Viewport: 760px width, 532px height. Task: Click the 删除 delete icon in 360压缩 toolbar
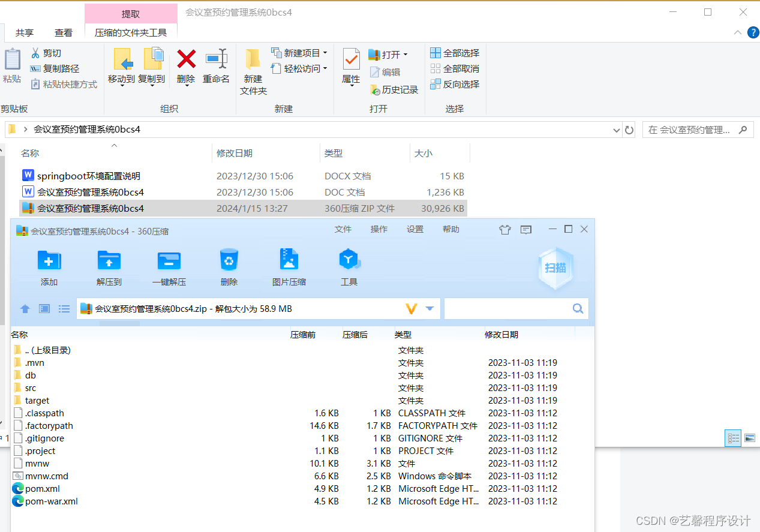coord(229,266)
